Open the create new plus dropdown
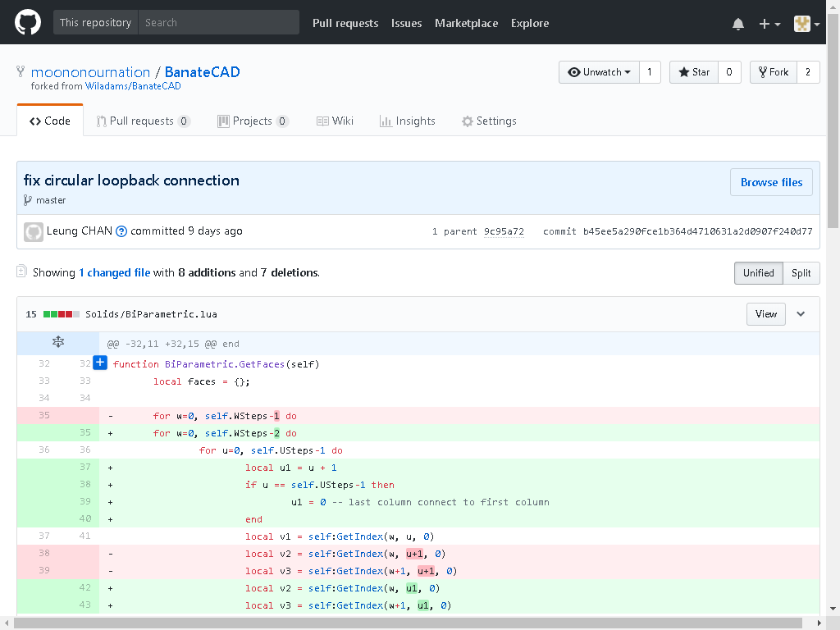 click(x=768, y=24)
